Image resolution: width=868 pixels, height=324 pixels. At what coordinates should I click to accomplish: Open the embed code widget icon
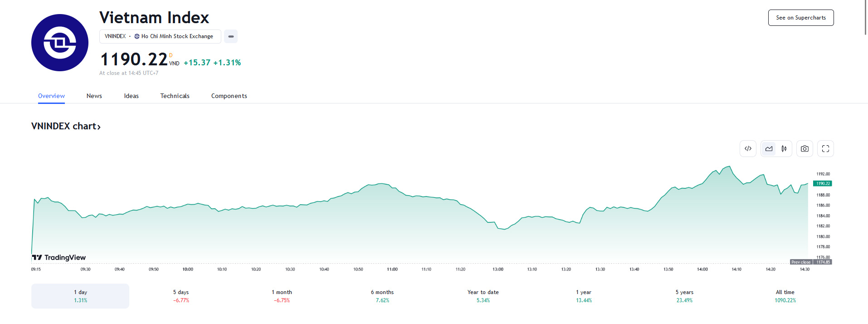click(748, 149)
